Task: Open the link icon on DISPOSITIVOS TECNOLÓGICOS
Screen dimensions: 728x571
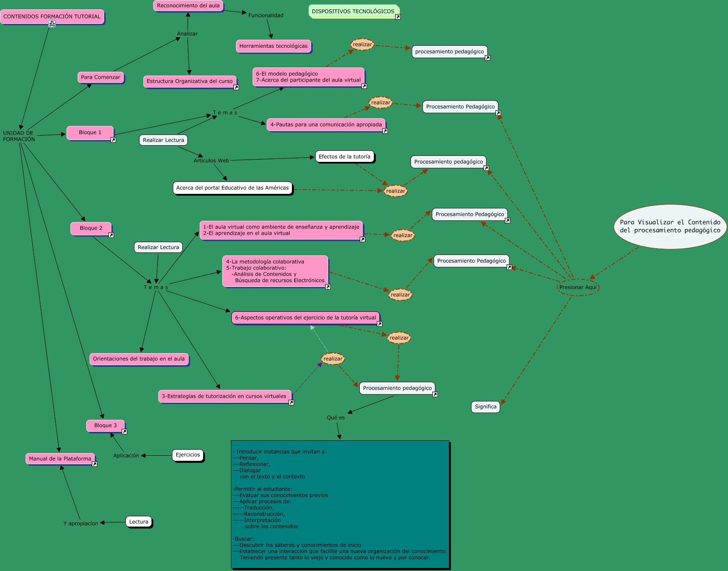Action: click(398, 17)
